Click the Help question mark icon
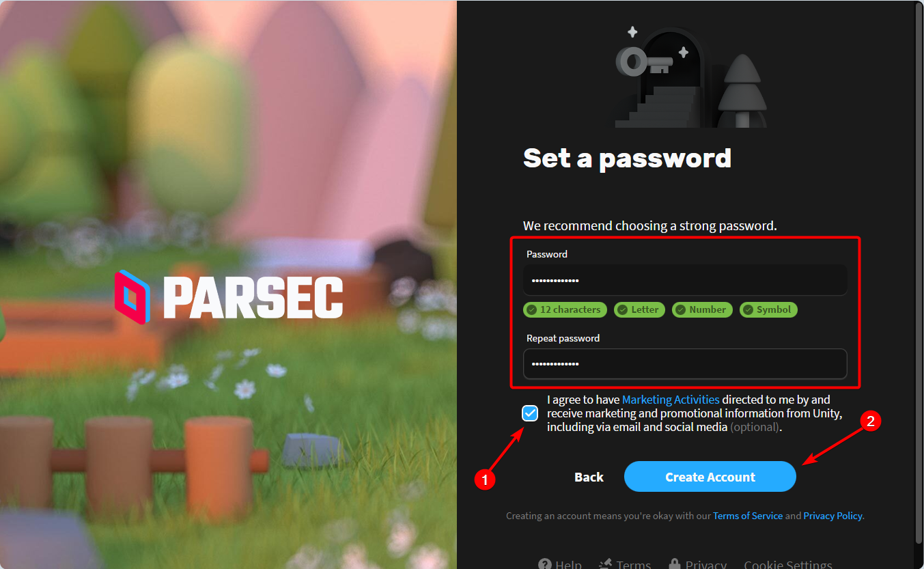This screenshot has width=924, height=569. pyautogui.click(x=544, y=564)
